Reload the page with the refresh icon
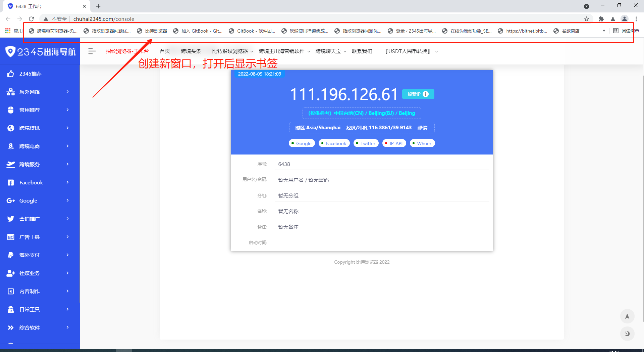 32,19
